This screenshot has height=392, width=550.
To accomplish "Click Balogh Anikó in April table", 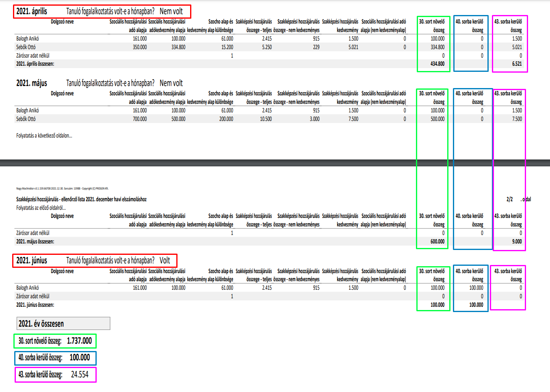I will coord(28,39).
